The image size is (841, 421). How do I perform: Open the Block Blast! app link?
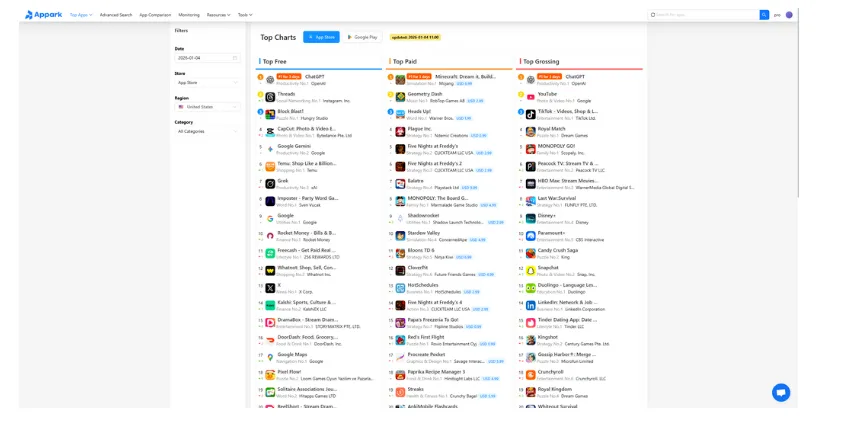(x=291, y=111)
